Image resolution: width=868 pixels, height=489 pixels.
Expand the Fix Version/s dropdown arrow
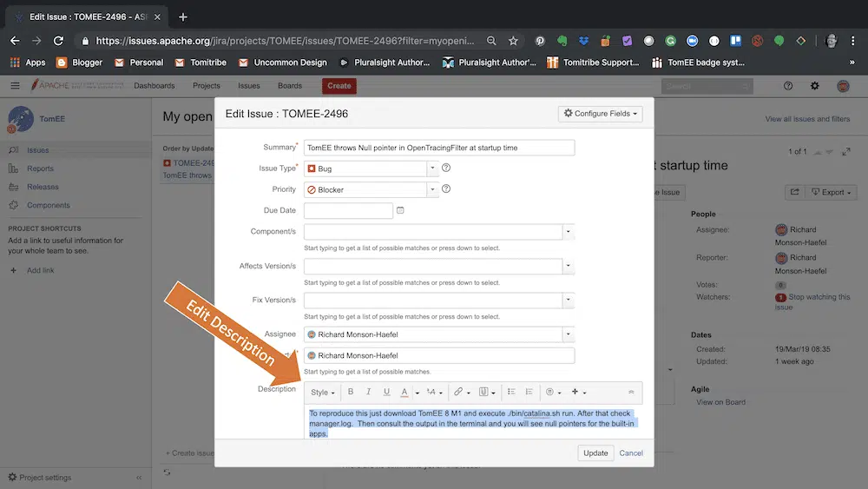(568, 301)
